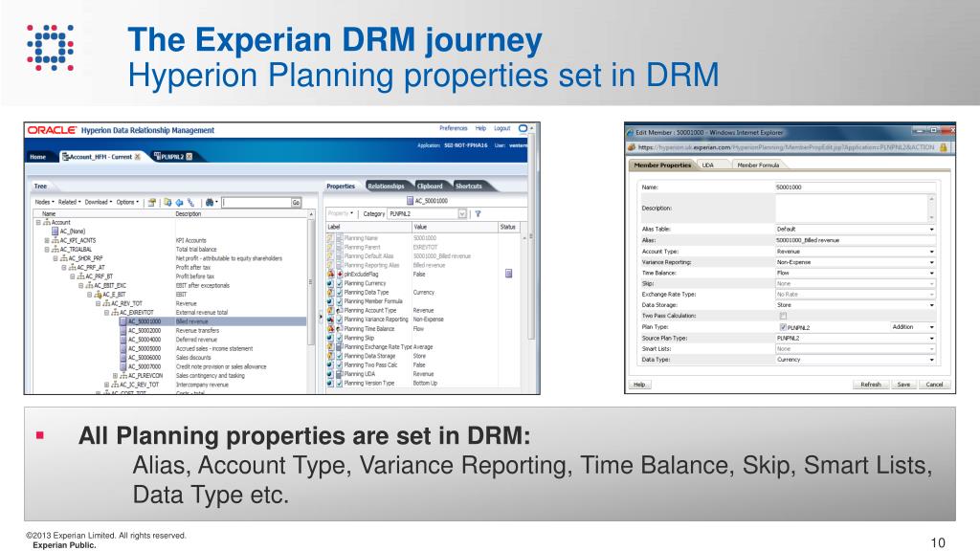The image size is (980, 551).
Task: Click the take/copy node icon in Tree toolbar
Action: click(x=167, y=203)
